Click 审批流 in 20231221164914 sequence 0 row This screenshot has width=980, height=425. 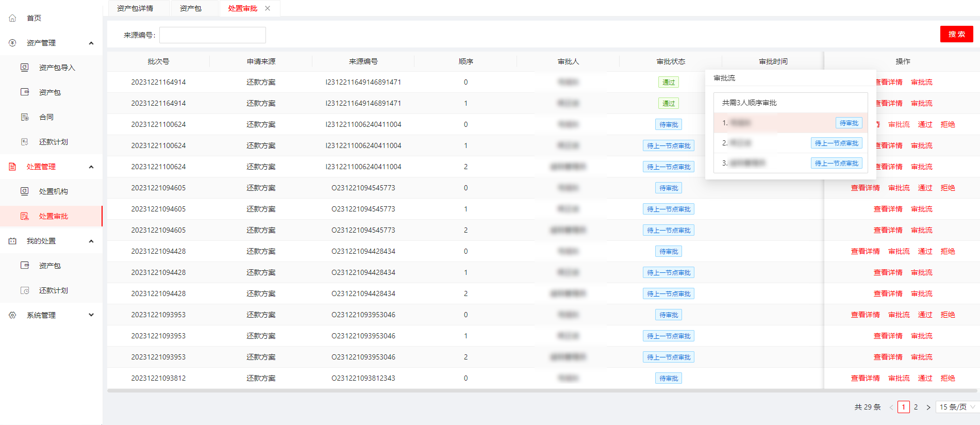coord(922,82)
